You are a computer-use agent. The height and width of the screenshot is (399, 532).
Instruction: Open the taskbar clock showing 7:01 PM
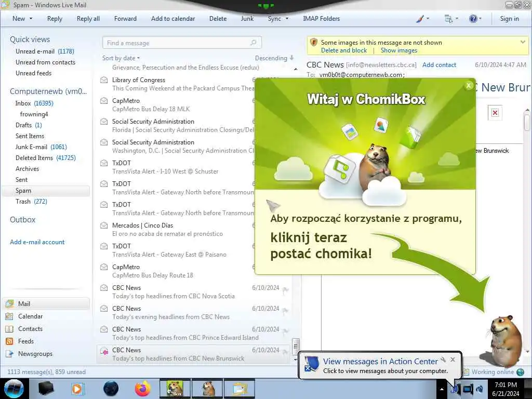(506, 389)
